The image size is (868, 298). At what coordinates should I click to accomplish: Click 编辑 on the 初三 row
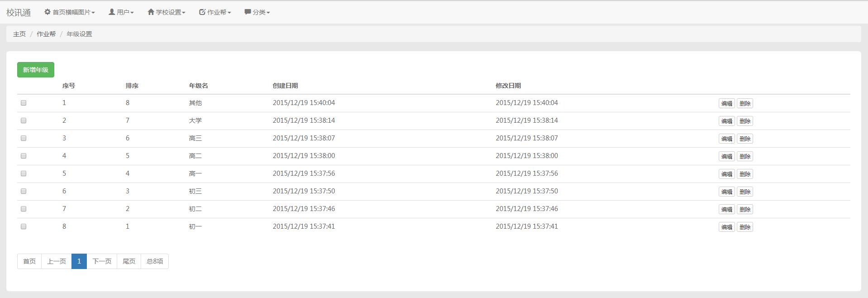(726, 192)
